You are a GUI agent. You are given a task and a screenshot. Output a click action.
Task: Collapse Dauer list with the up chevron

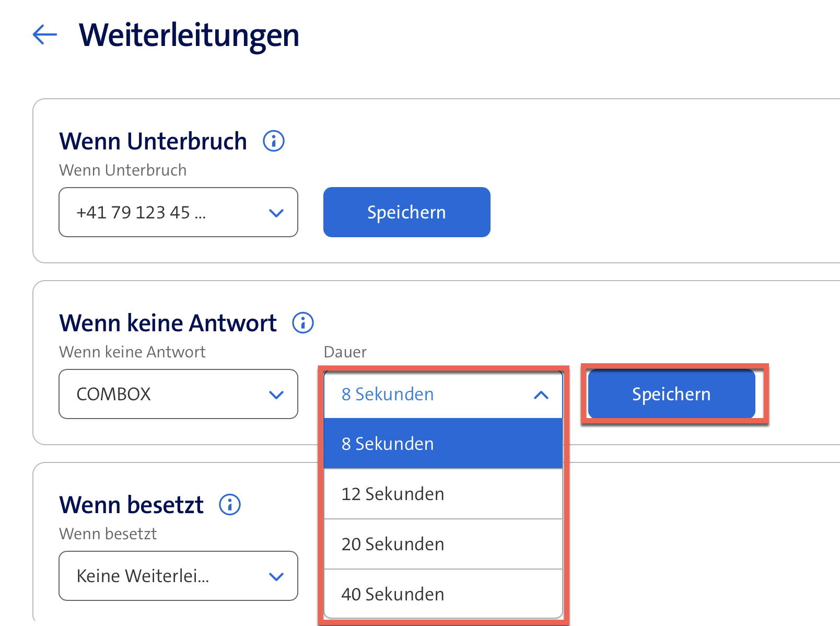[541, 395]
